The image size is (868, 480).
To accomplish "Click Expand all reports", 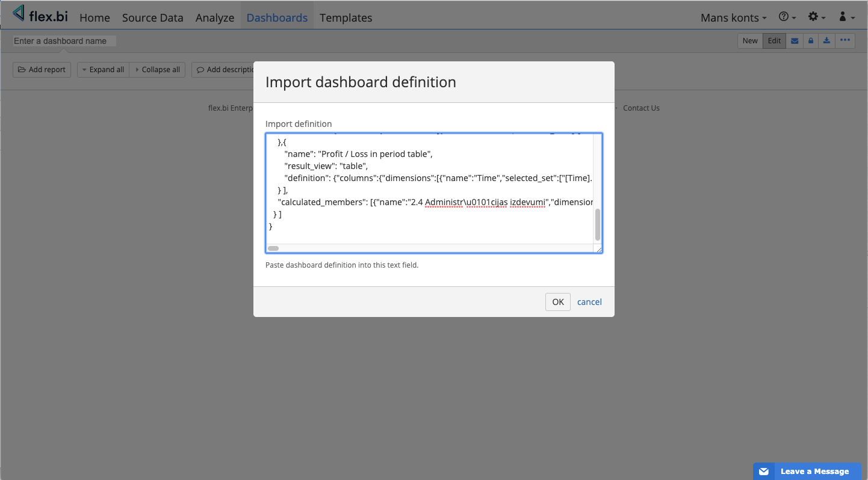I will 103,70.
